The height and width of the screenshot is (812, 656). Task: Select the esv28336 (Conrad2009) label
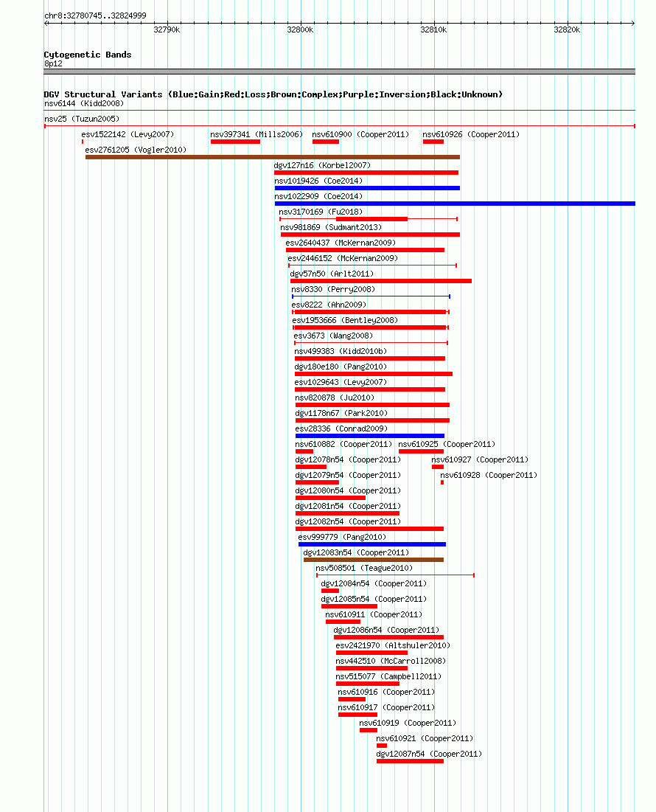coord(341,430)
